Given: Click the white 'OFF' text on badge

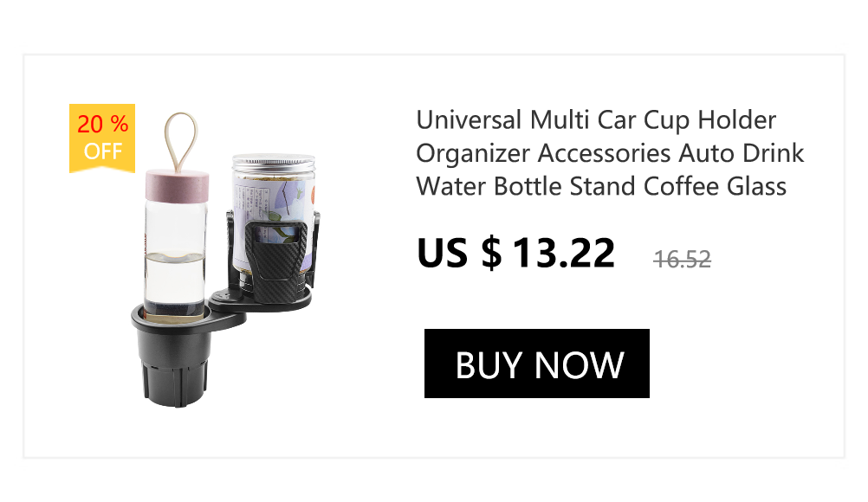Looking at the screenshot, I should tap(103, 151).
